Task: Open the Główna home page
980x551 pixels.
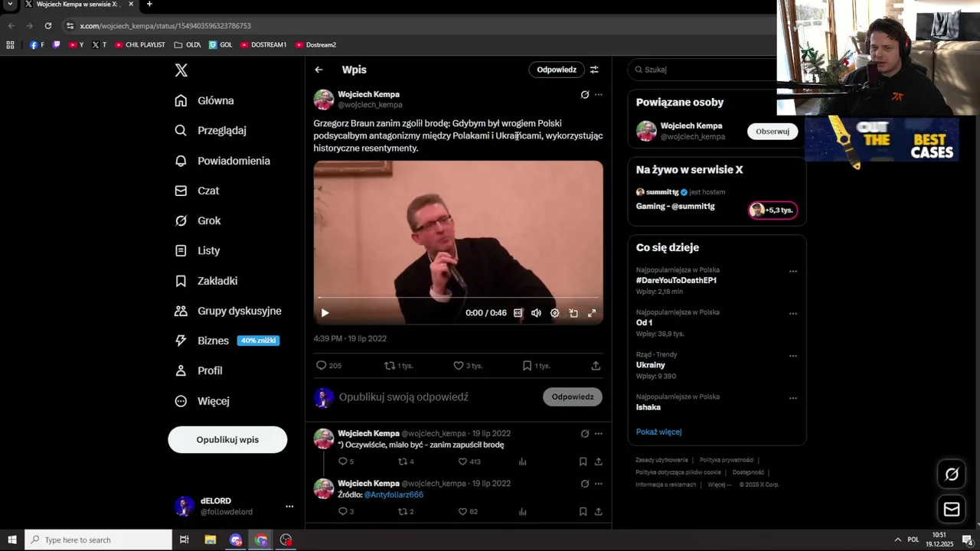Action: pos(204,100)
